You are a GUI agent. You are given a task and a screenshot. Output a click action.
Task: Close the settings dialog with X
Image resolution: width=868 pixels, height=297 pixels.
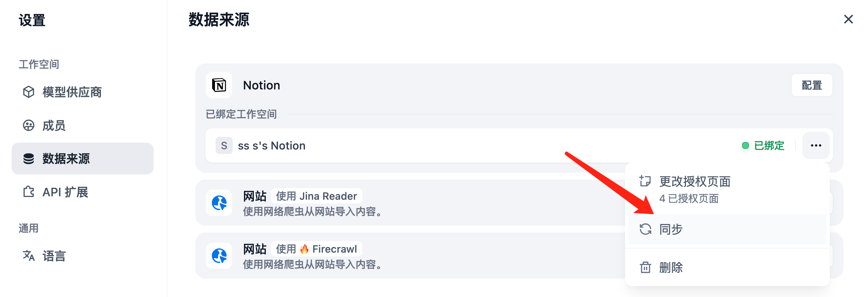coord(849,19)
